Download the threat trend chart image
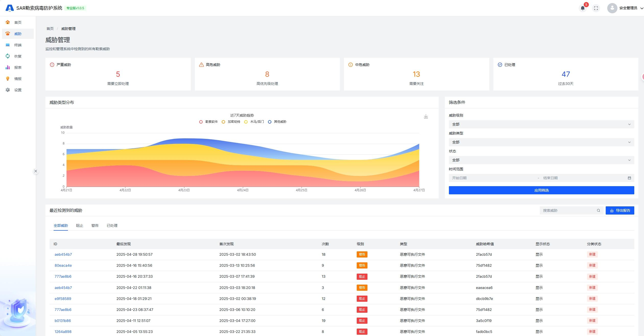 pos(426,117)
